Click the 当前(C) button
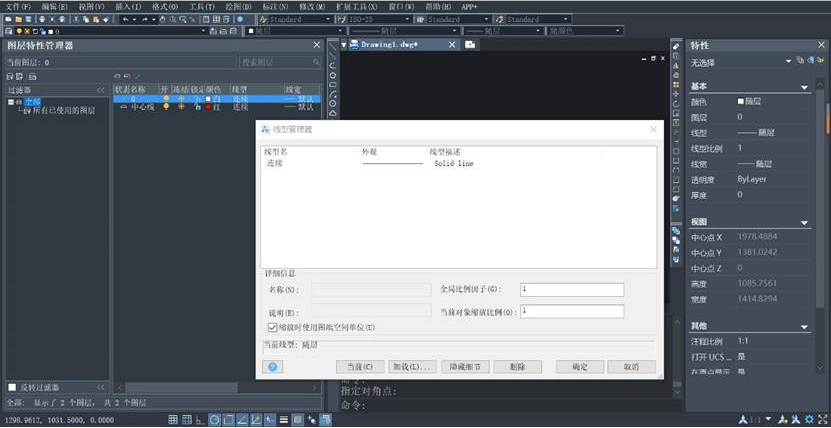 [x=360, y=367]
